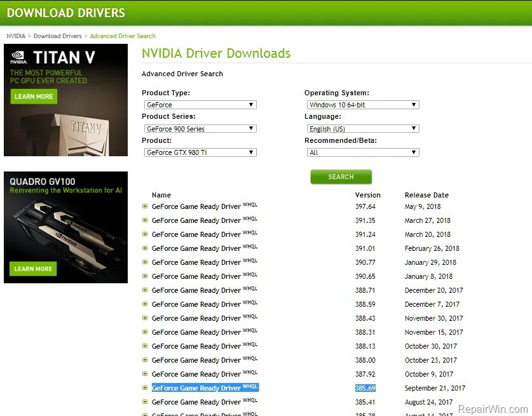Click the version number 388.13
Image resolution: width=532 pixels, height=416 pixels.
[x=365, y=346]
